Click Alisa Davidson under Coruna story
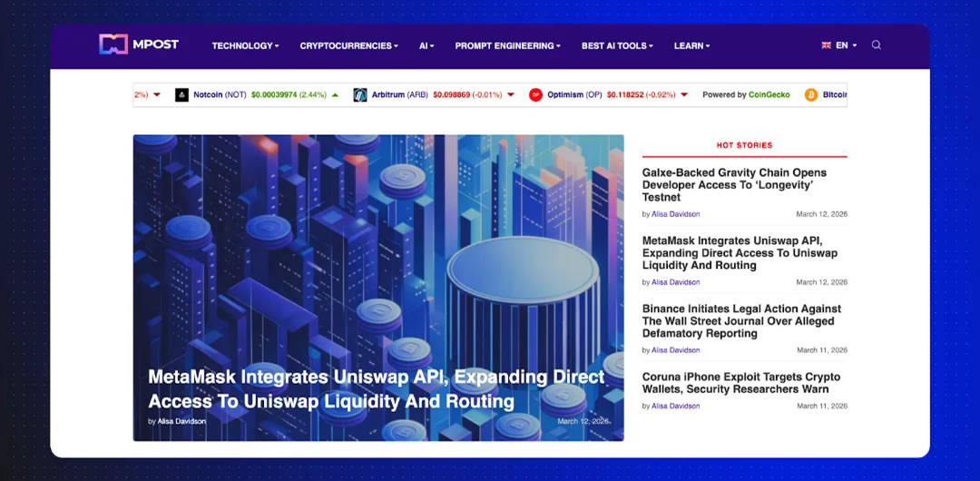980x481 pixels. tap(676, 406)
